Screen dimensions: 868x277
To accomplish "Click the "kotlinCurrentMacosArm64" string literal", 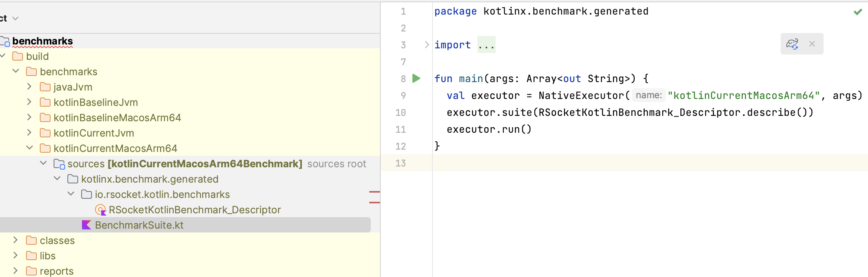I will pos(744,96).
